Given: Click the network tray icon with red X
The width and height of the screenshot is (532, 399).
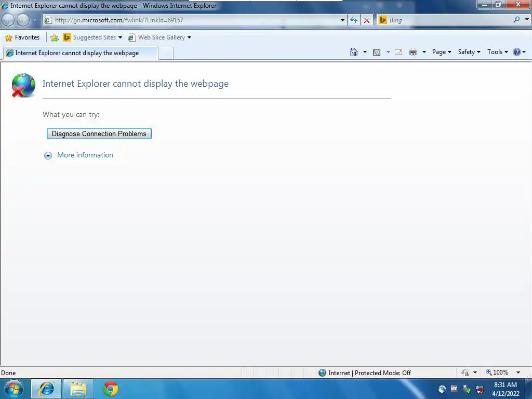Looking at the screenshot, I should point(480,389).
